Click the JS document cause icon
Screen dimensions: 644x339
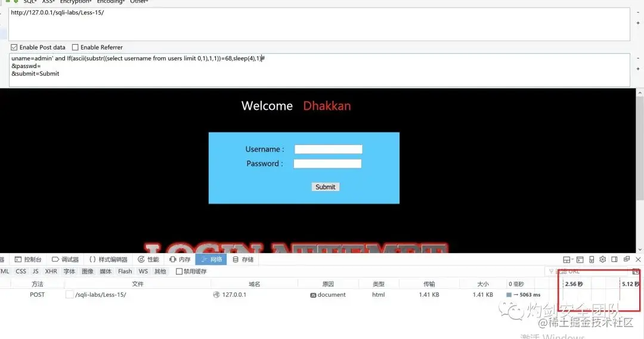[313, 295]
